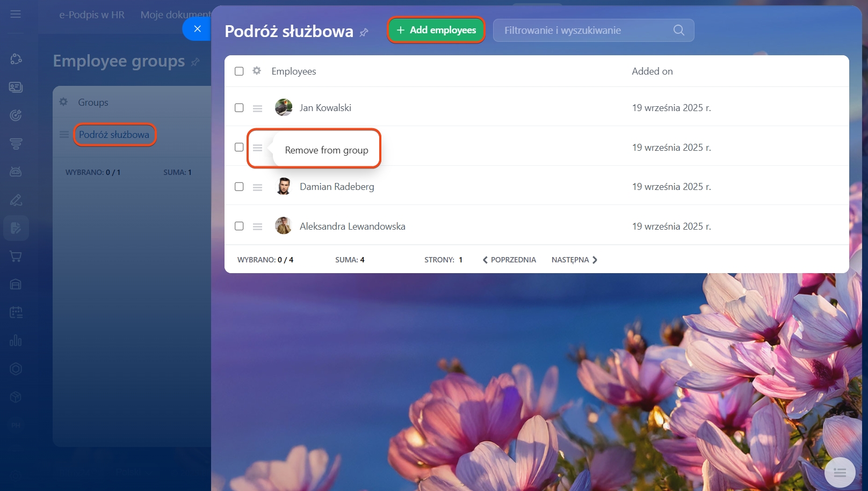Open the warehouse icon in sidebar
868x491 pixels.
click(16, 284)
